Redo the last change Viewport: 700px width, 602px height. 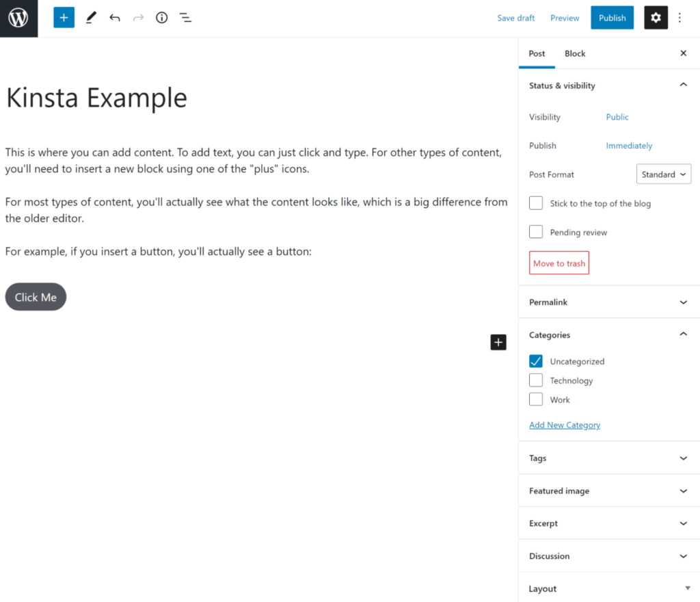point(138,17)
